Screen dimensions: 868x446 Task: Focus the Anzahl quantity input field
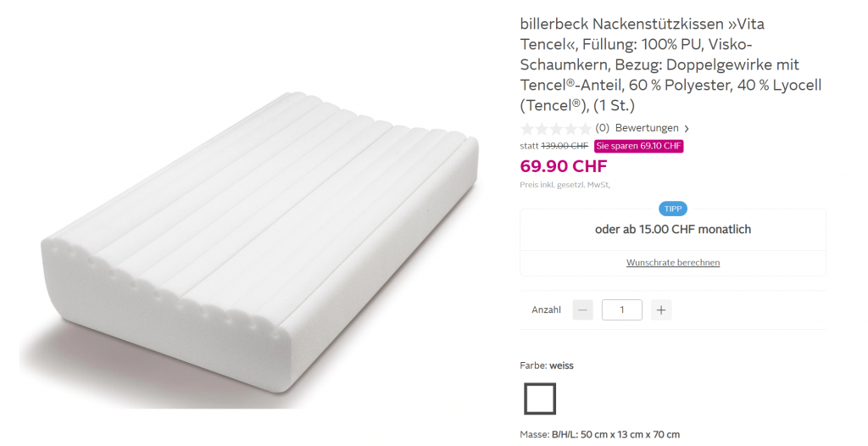tap(622, 309)
